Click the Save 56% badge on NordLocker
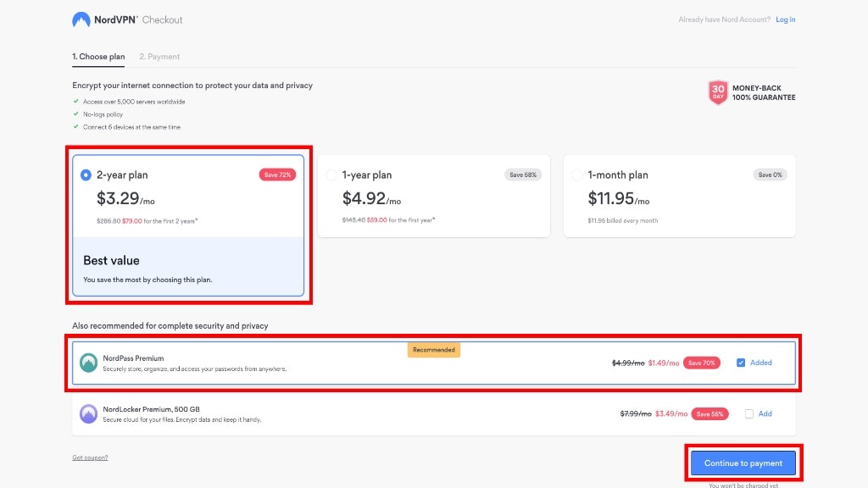Image resolution: width=868 pixels, height=488 pixels. [x=709, y=413]
